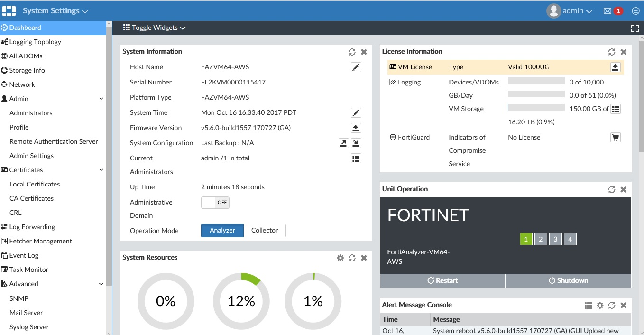This screenshot has width=644, height=335.
Task: Toggle the Administrative Domain switch
Action: tap(215, 203)
